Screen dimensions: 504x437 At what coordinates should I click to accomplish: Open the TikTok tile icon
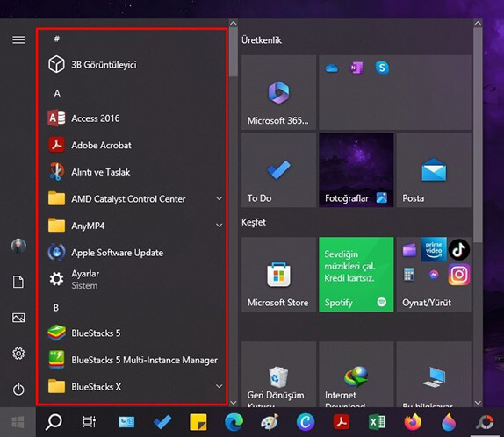pos(459,249)
